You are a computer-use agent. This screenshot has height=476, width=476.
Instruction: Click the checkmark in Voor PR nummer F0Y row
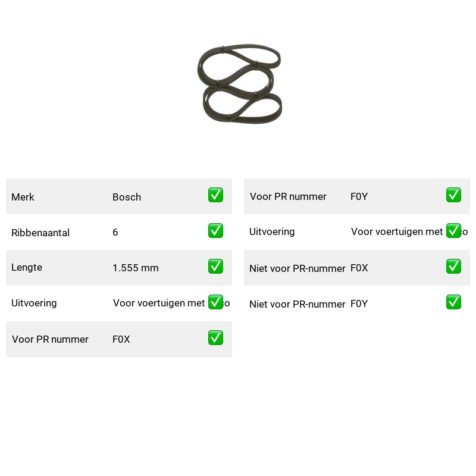[x=453, y=195]
